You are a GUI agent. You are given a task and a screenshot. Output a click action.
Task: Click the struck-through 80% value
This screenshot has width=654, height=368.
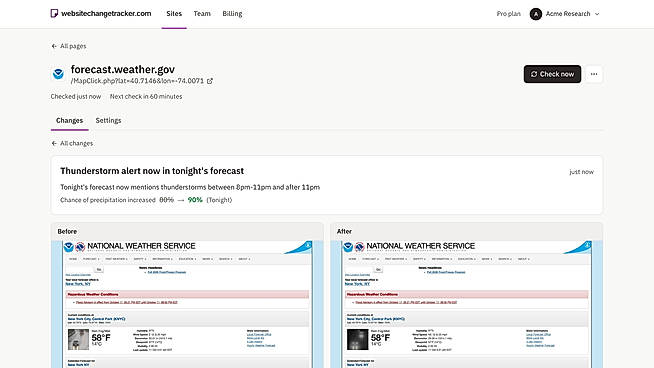click(x=166, y=200)
